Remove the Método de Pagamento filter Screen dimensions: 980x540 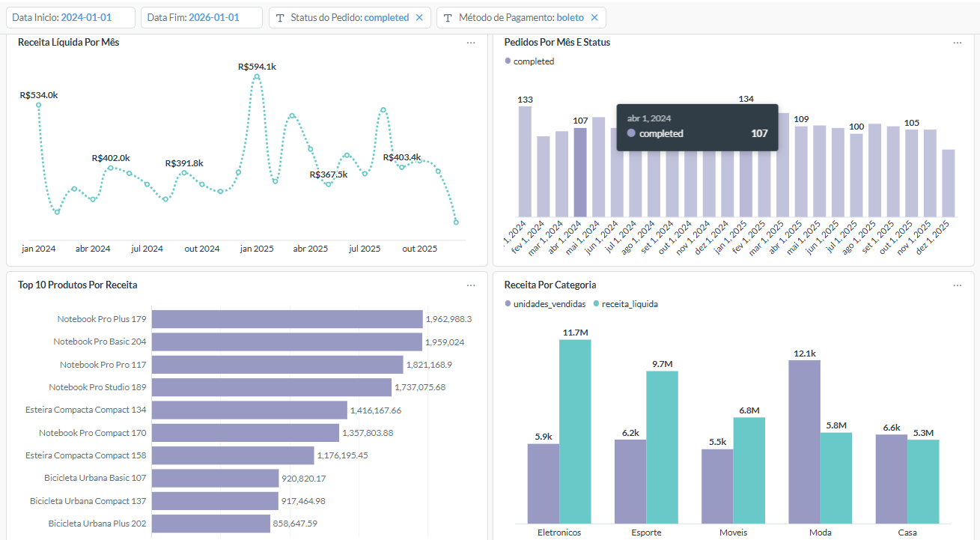(594, 17)
